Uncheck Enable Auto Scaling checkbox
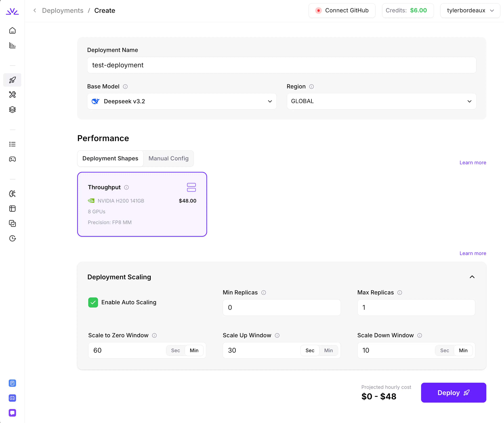Image resolution: width=504 pixels, height=423 pixels. pyautogui.click(x=93, y=302)
